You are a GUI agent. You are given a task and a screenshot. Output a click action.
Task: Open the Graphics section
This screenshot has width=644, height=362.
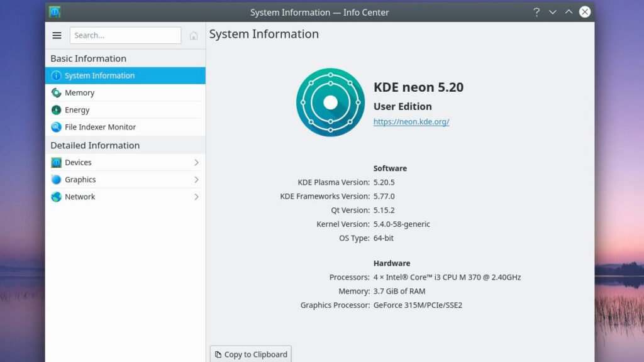tap(125, 180)
